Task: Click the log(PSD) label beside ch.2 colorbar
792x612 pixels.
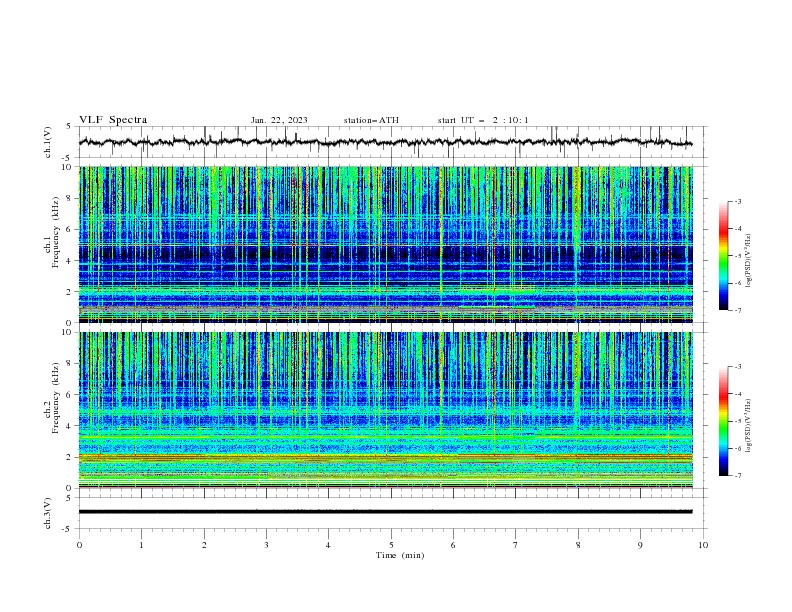Action: click(x=748, y=426)
